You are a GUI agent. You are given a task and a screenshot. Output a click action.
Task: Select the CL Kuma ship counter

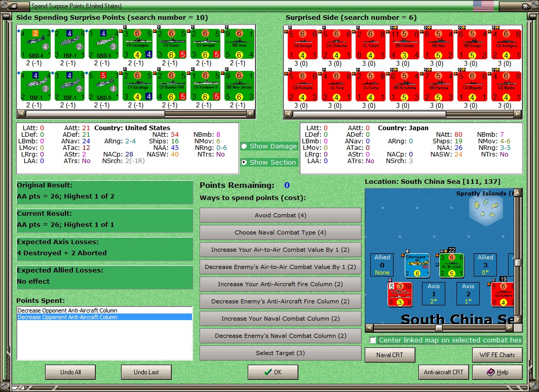371,87
